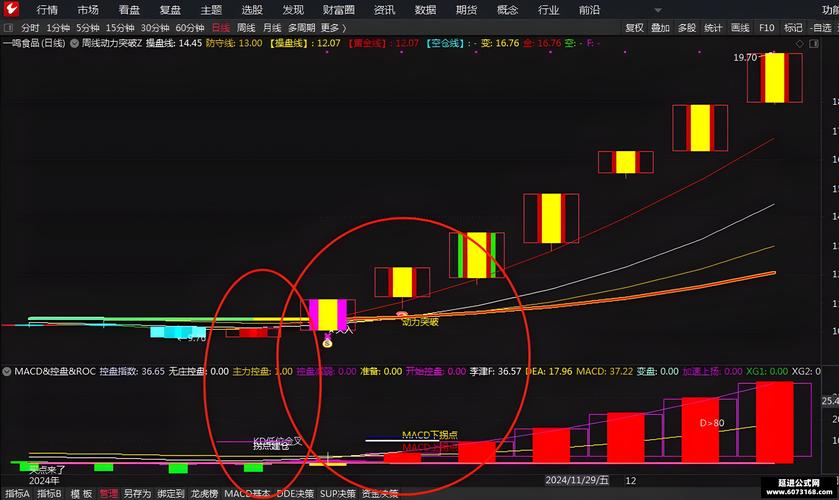The width and height of the screenshot is (839, 500).
Task: Click the 叠加 overlay button
Action: [660, 28]
